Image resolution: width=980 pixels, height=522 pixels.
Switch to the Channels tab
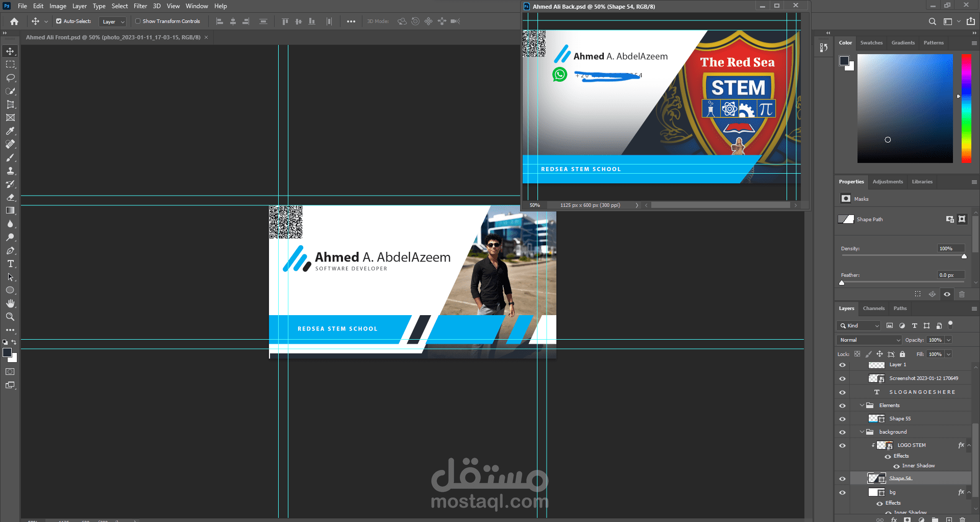873,309
